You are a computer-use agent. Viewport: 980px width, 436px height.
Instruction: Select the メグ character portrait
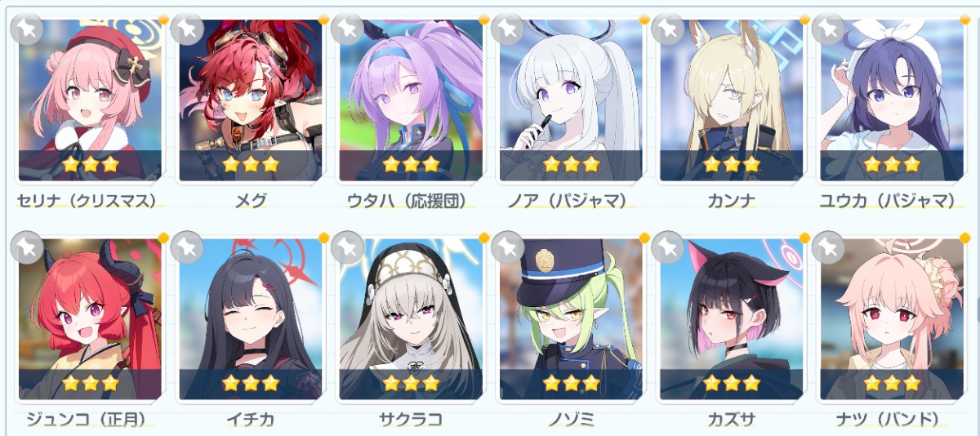pos(250,100)
